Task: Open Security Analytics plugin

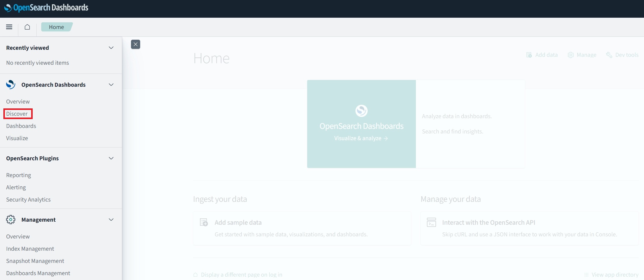Action: [28, 199]
